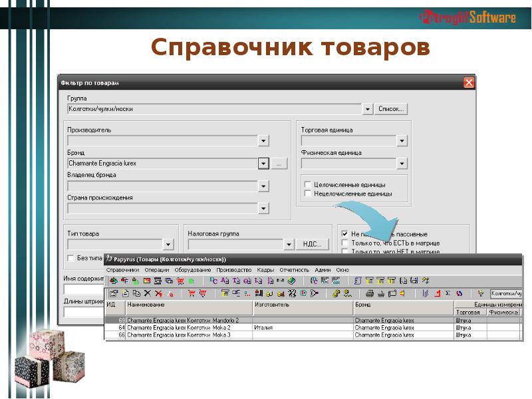Click the yellow key icon in toolbar

click(x=336, y=293)
